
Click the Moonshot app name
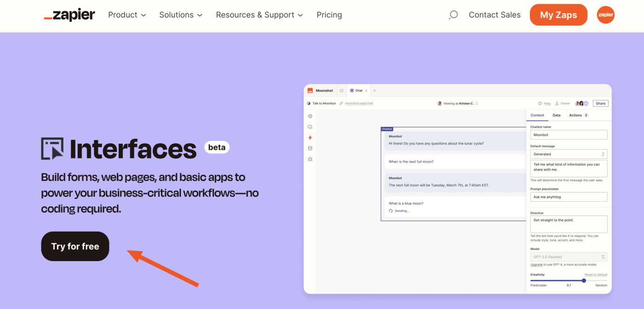[x=324, y=90]
